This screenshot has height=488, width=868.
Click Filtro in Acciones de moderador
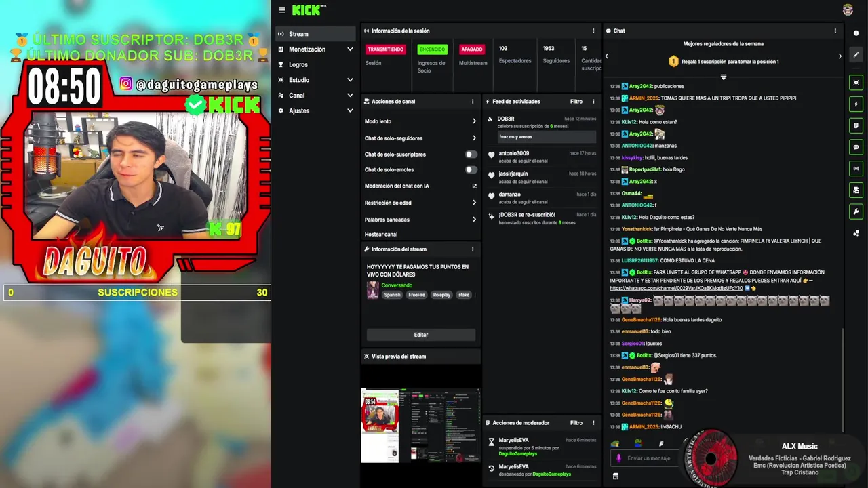[x=576, y=423]
